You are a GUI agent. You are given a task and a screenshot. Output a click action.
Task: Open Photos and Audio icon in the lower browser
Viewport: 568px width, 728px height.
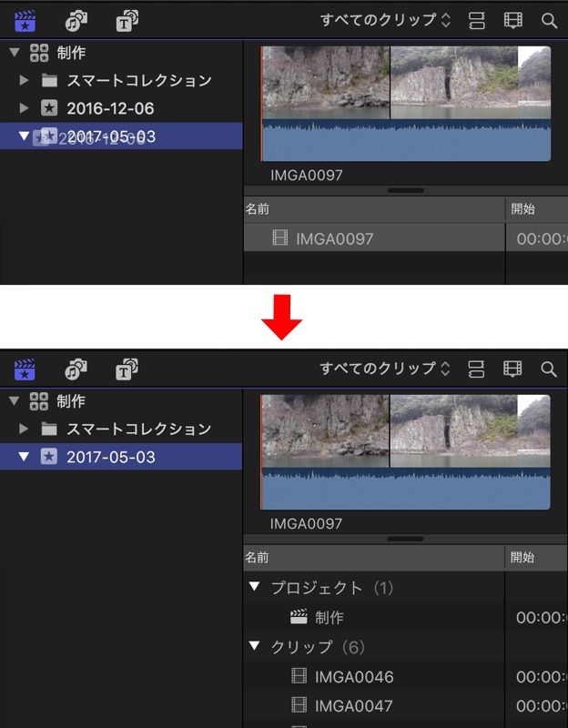[76, 369]
